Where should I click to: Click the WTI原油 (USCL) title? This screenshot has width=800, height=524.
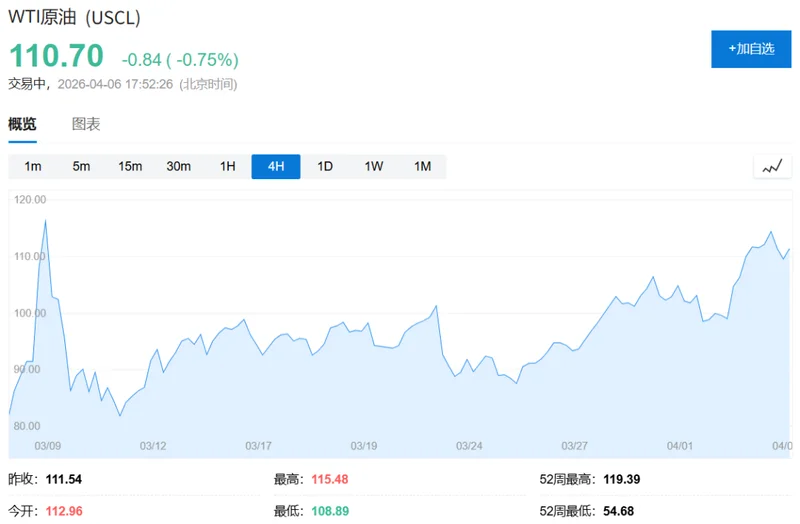tap(75, 18)
